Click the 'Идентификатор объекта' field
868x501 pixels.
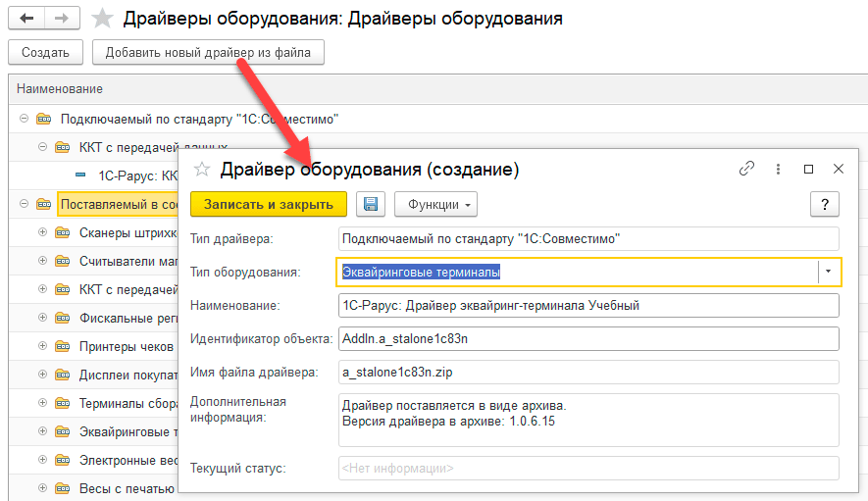[588, 339]
